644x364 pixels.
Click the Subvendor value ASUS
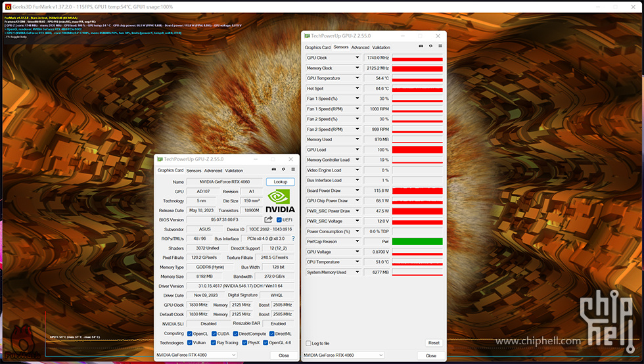(x=204, y=229)
